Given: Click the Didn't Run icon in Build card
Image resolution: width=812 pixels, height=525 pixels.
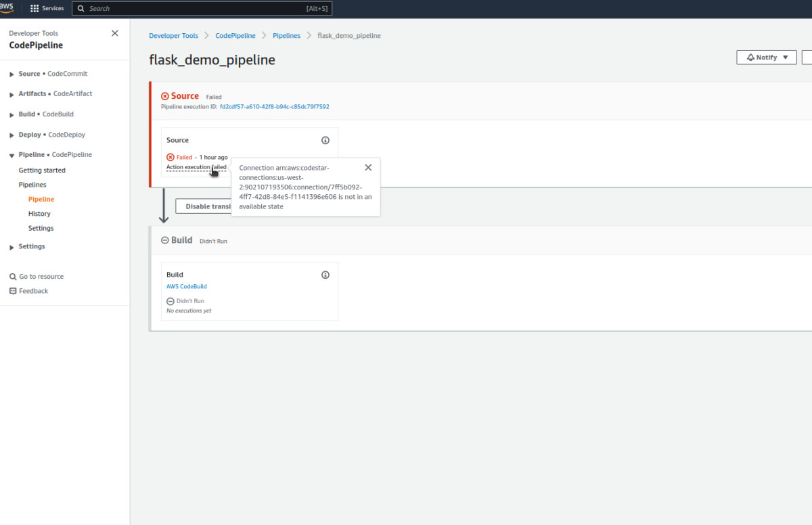Looking at the screenshot, I should (169, 300).
